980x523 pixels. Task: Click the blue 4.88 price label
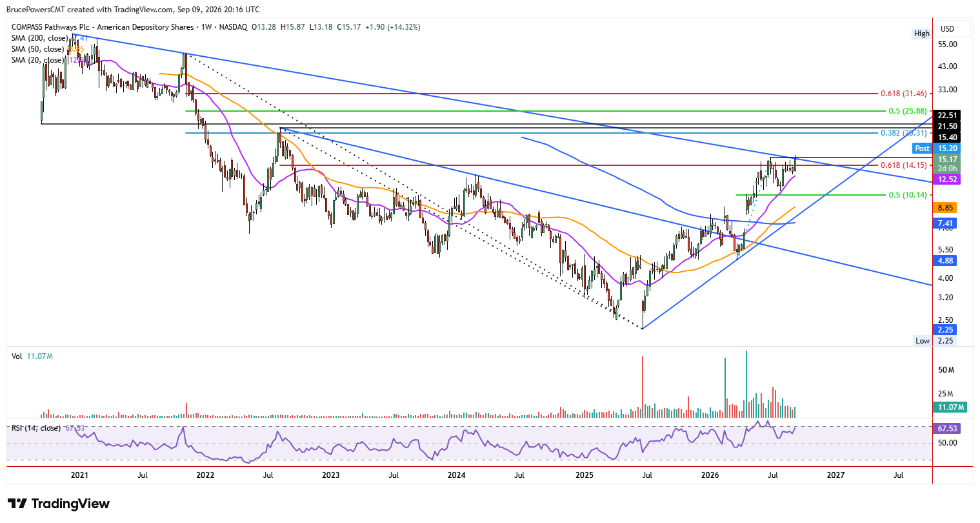[x=946, y=261]
